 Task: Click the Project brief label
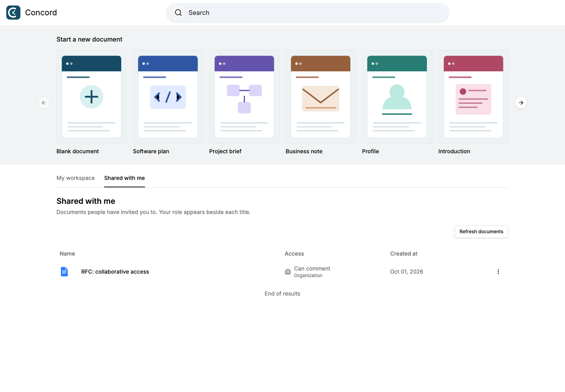[x=225, y=151]
